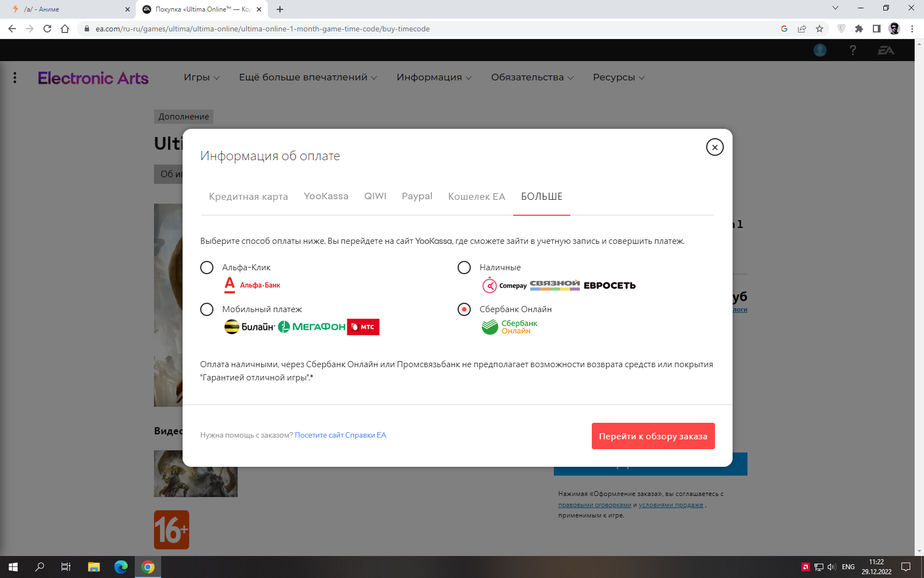This screenshot has height=578, width=924.
Task: Open the tab search dropdown
Action: [x=835, y=8]
